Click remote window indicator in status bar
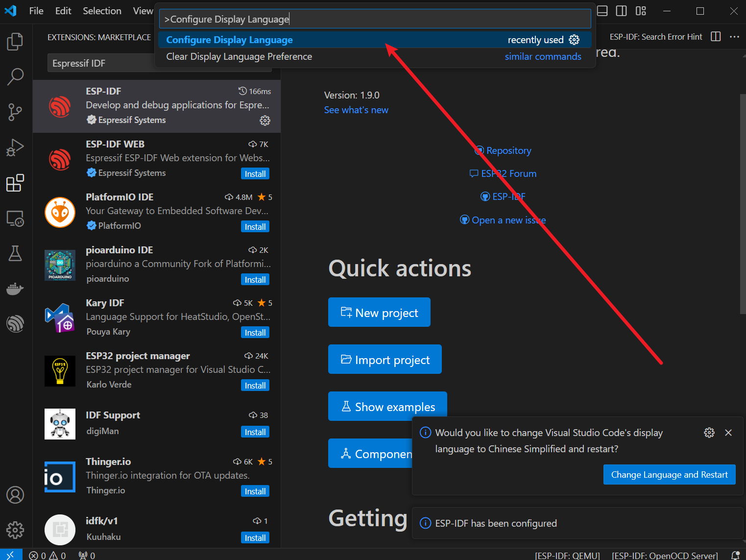 pyautogui.click(x=11, y=555)
